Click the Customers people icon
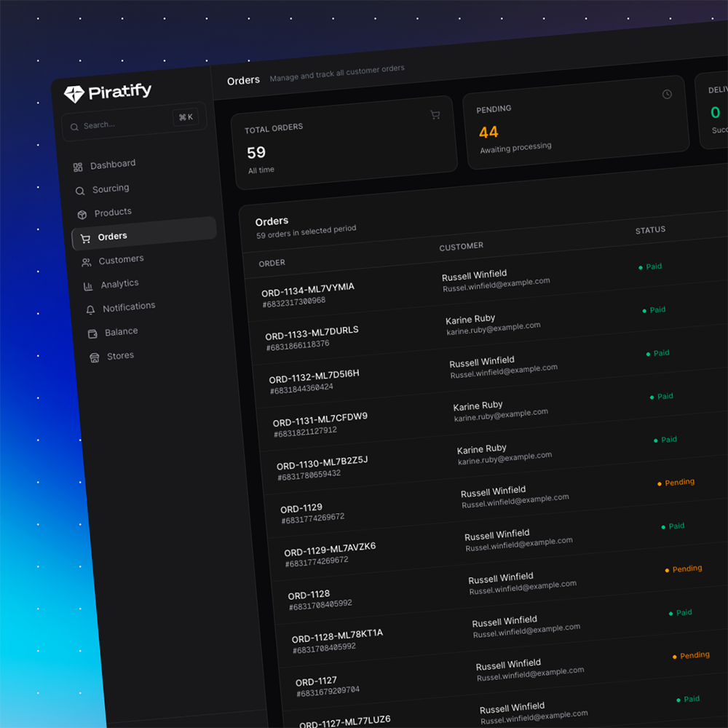Image resolution: width=728 pixels, height=728 pixels. 87,263
